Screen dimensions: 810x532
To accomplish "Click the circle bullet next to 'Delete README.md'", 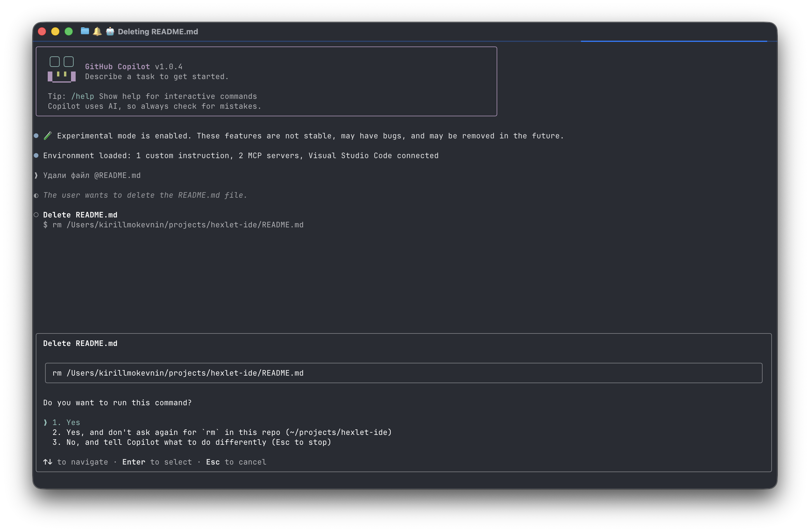I will (36, 215).
